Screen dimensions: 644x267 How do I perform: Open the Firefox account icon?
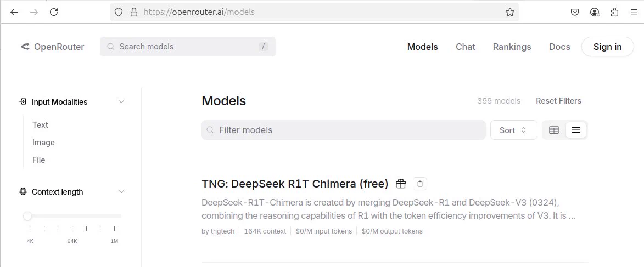[595, 12]
